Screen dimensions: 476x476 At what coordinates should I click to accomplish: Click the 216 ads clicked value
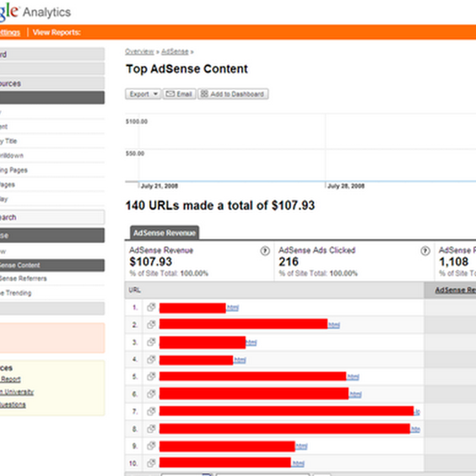coord(289,262)
